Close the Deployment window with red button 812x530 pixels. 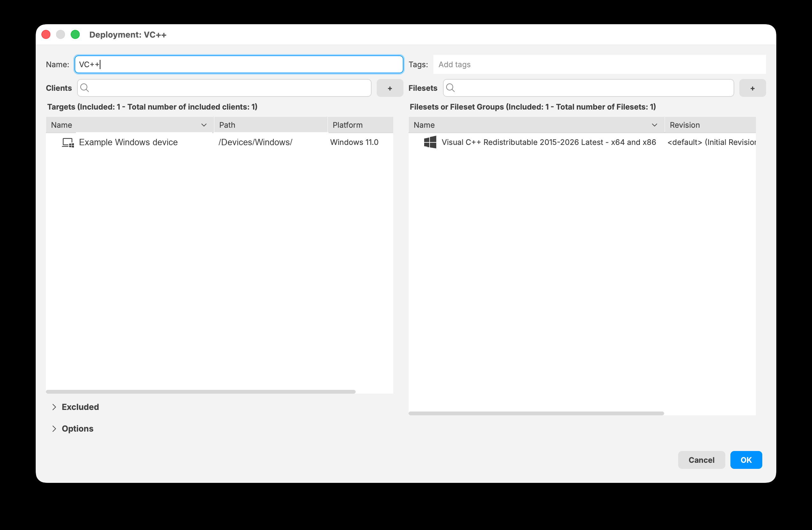[46, 34]
